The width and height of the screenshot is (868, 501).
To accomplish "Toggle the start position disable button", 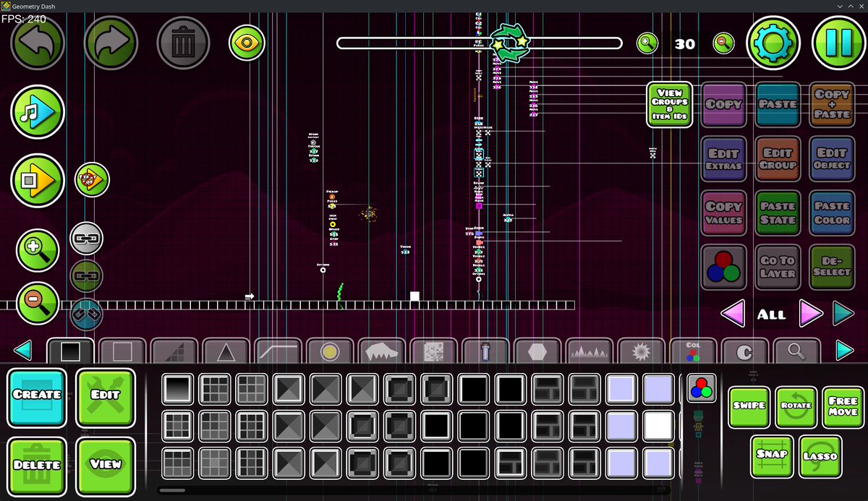I will tap(92, 179).
